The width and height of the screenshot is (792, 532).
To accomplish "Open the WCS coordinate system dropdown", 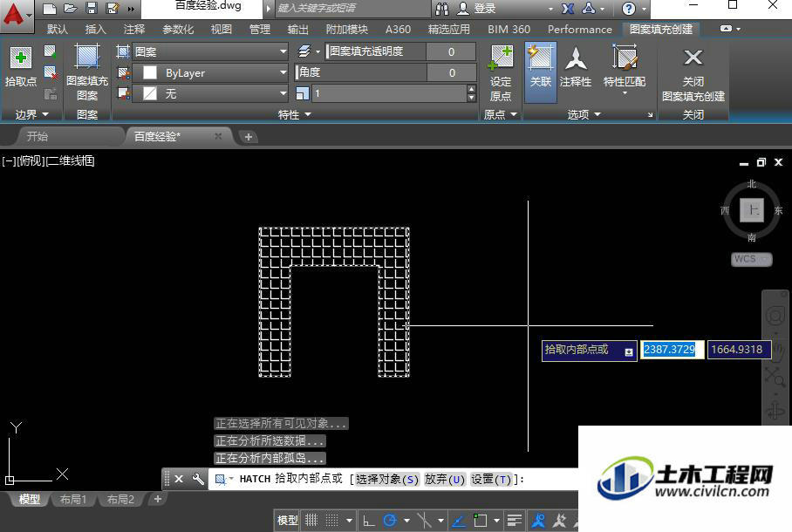I will point(752,259).
